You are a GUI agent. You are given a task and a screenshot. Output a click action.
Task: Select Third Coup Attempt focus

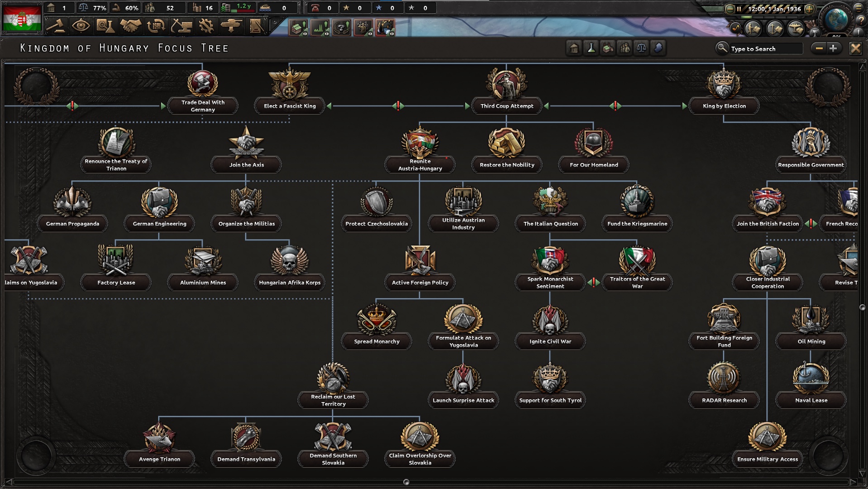click(507, 91)
